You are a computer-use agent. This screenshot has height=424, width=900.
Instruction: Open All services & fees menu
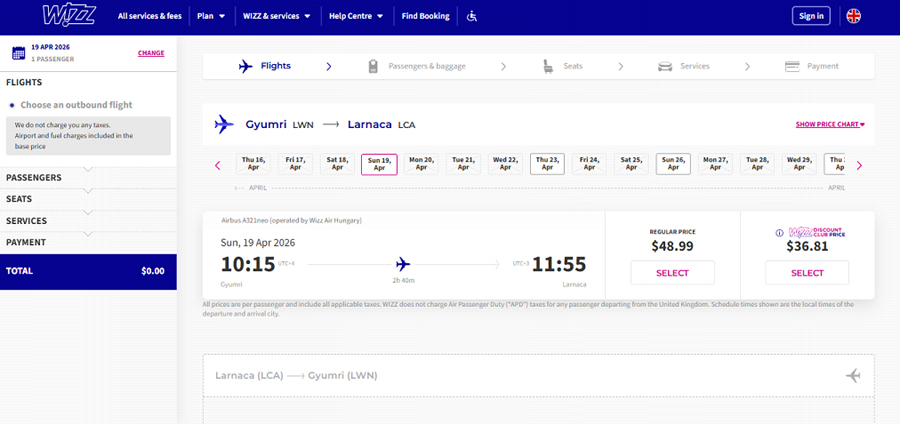[x=150, y=16]
